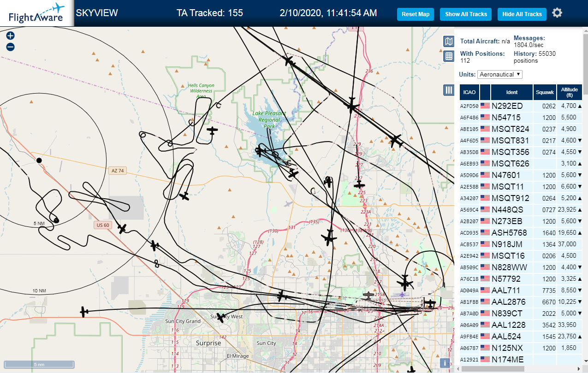This screenshot has height=373, width=588.
Task: Select the AAL524 aircraft row
Action: click(521, 336)
